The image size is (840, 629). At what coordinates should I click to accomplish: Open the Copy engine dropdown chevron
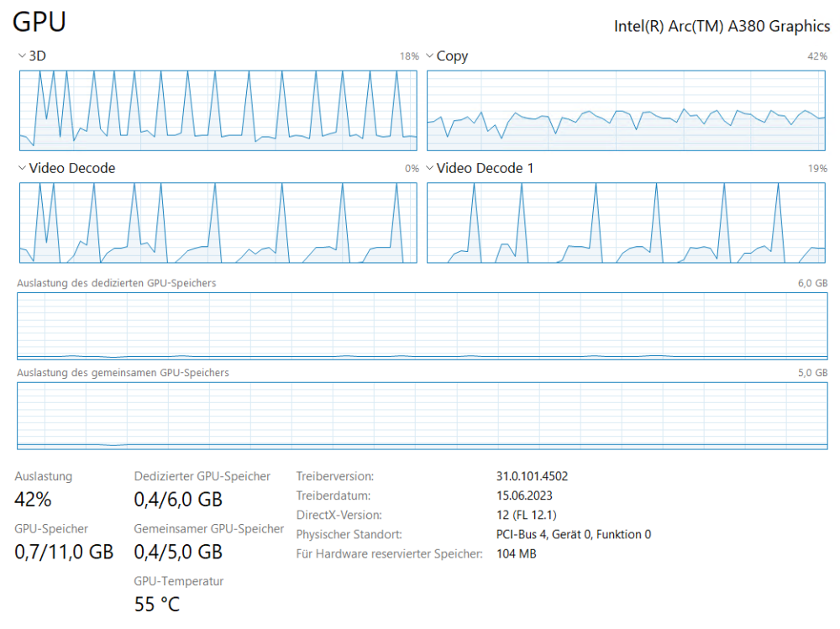pyautogui.click(x=429, y=55)
